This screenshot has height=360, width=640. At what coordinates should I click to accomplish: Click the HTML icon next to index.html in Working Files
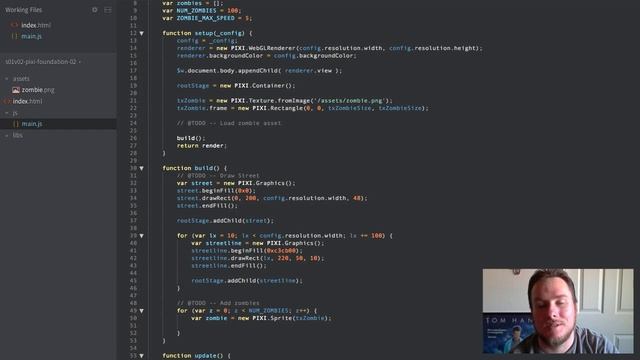point(15,25)
